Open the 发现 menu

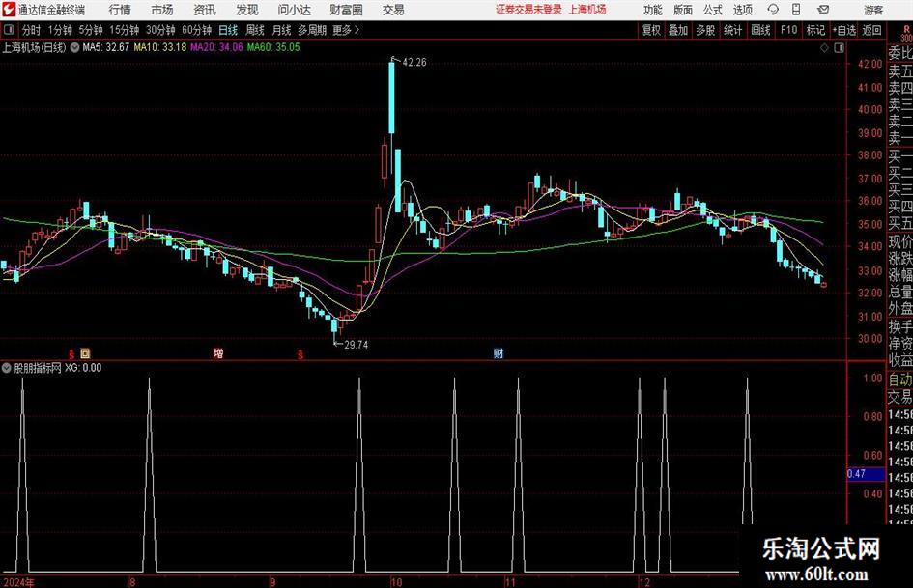click(247, 10)
